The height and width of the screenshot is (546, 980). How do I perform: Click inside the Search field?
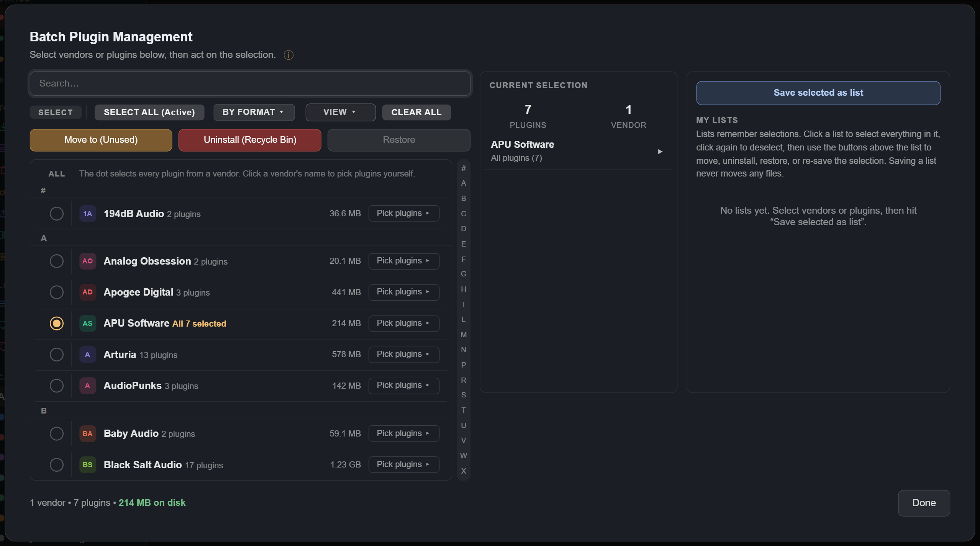click(x=250, y=83)
